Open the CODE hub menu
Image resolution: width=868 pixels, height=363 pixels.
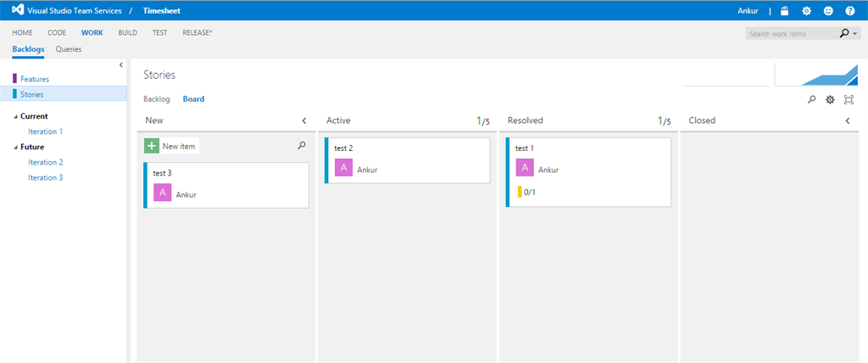coord(57,32)
